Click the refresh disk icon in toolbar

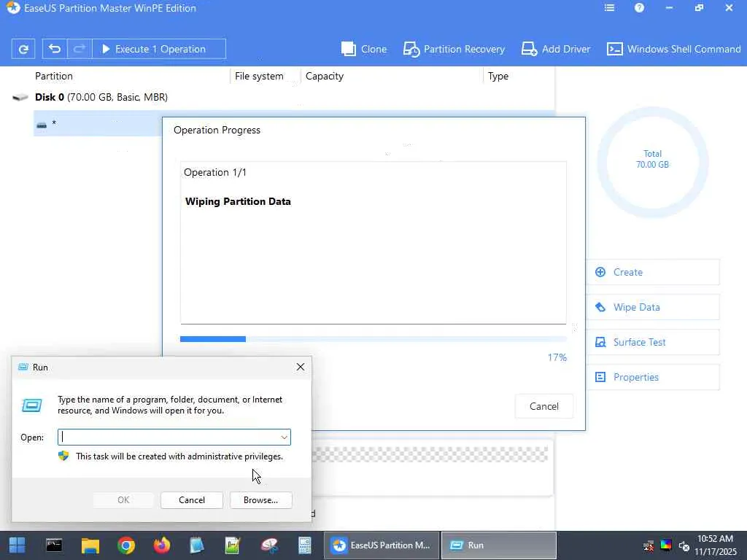(23, 49)
